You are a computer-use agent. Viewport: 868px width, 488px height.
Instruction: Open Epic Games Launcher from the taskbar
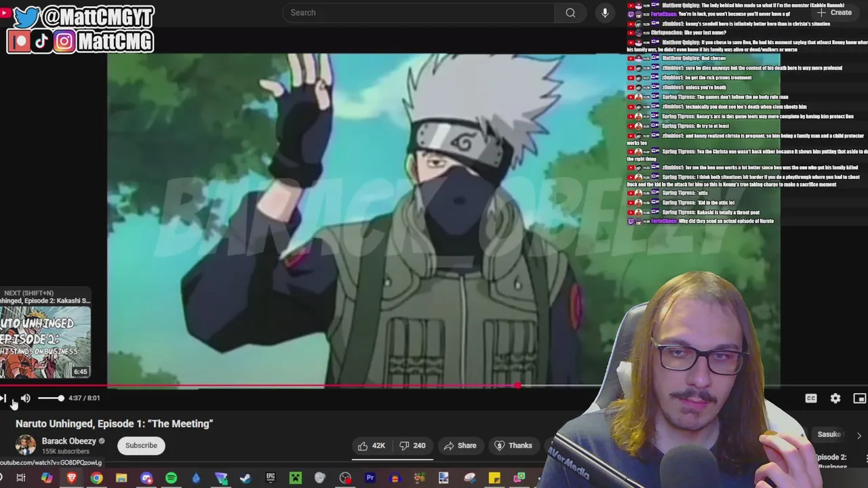pyautogui.click(x=271, y=479)
